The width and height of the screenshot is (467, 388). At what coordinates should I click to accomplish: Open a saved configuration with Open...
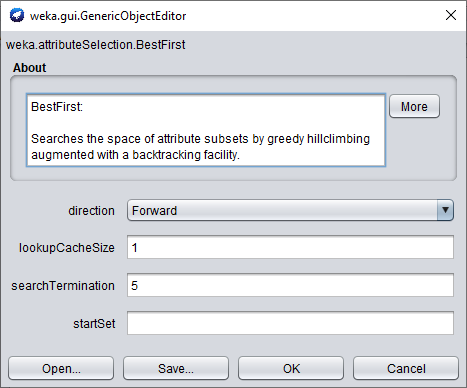tap(61, 368)
